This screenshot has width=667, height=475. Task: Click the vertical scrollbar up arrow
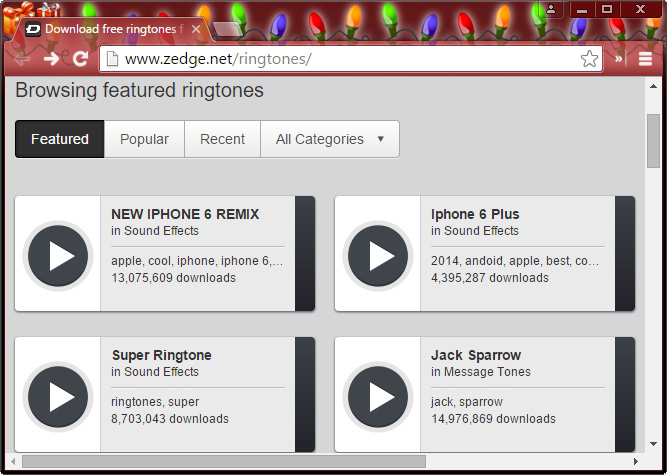point(653,86)
